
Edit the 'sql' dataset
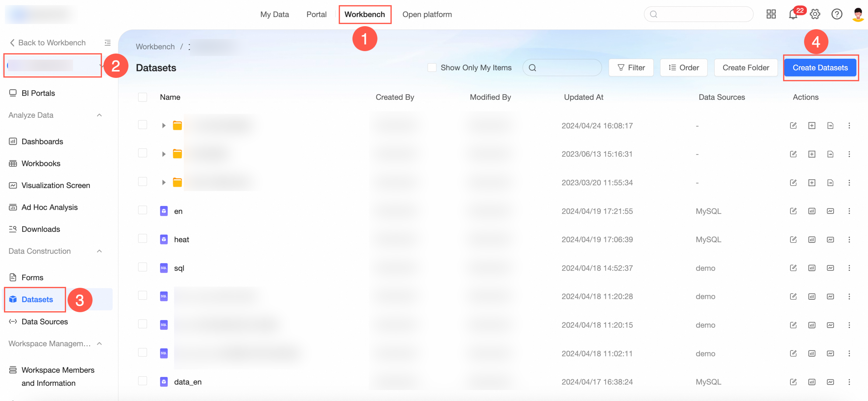pos(793,268)
